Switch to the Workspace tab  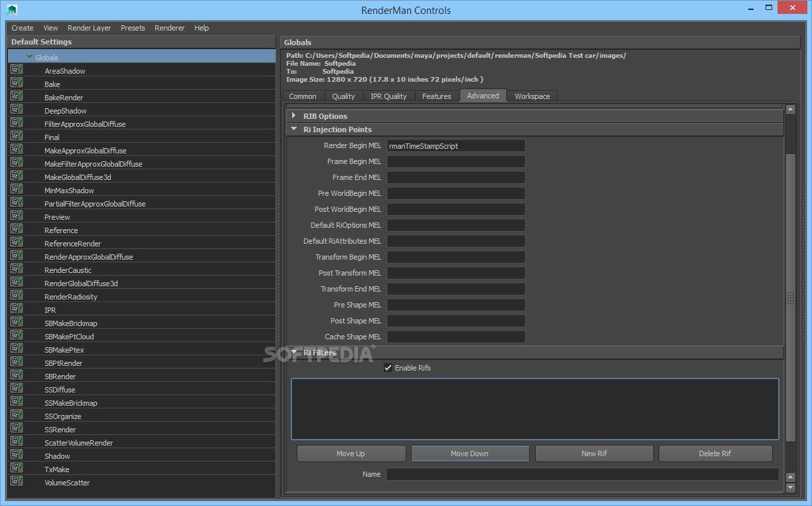[532, 96]
